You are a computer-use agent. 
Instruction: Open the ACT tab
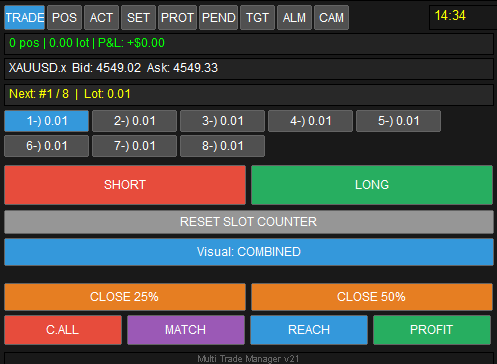(x=101, y=18)
